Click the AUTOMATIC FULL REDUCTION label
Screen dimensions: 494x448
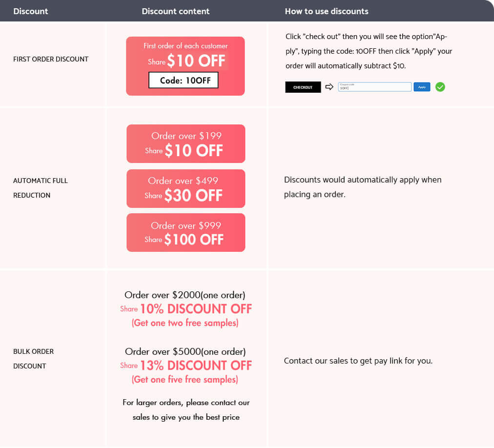41,188
